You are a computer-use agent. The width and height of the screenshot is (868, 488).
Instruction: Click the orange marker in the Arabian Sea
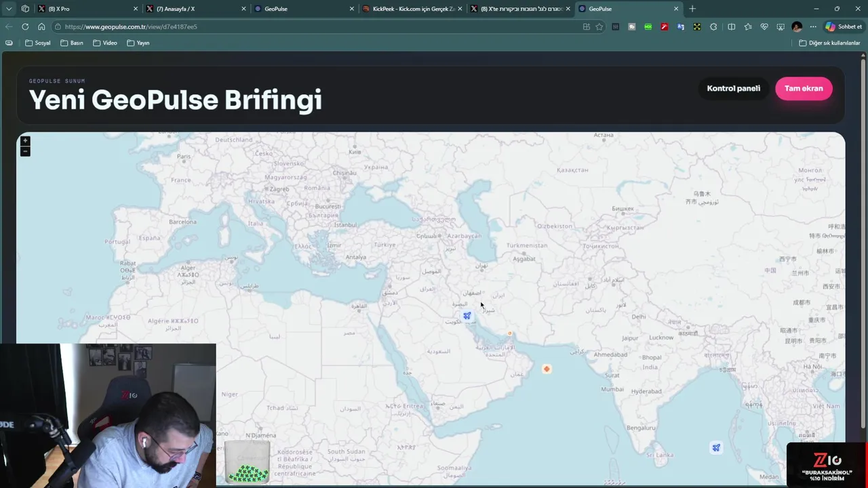click(x=547, y=369)
